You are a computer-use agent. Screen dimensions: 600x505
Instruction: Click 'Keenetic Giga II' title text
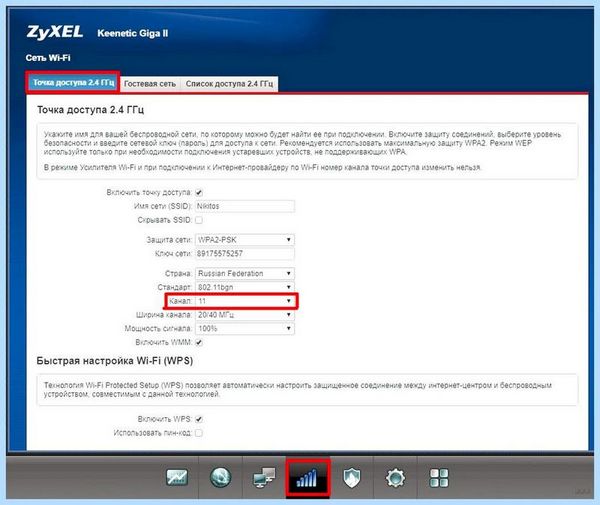point(133,33)
